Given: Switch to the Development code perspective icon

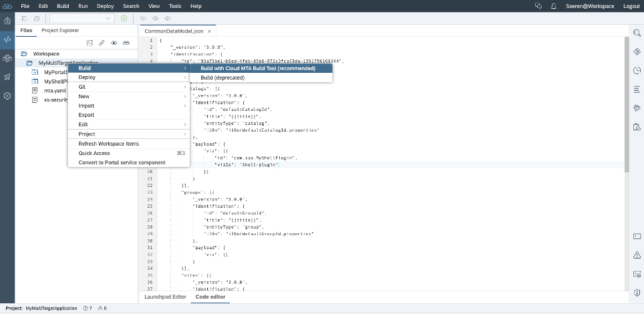Looking at the screenshot, I should click(7, 40).
